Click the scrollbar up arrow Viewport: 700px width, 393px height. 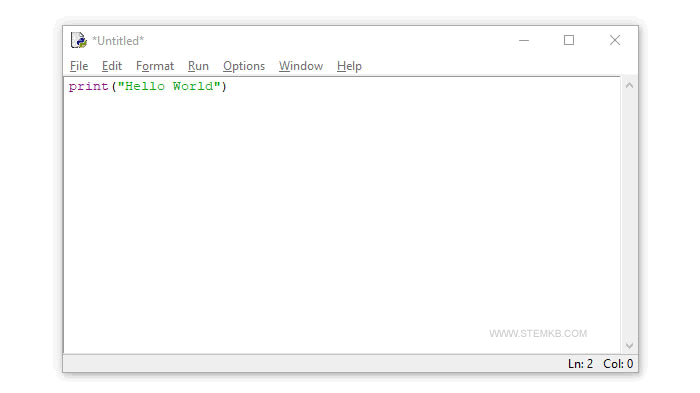pyautogui.click(x=629, y=85)
